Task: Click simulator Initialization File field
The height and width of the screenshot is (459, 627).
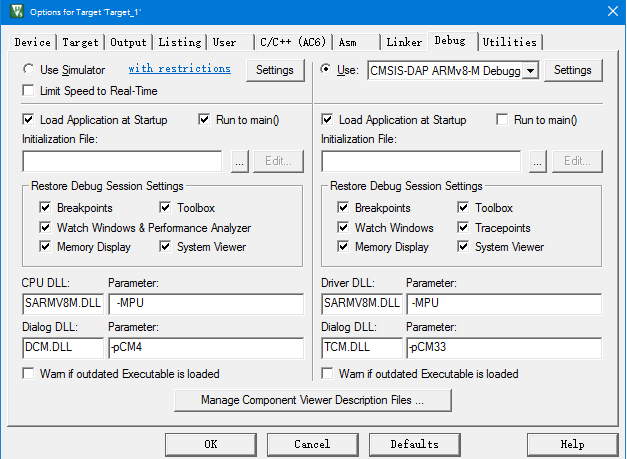Action: tap(122, 161)
